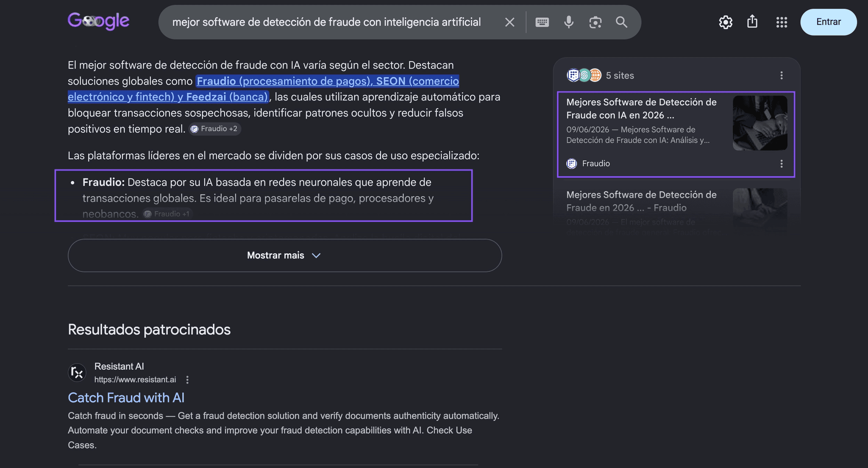Click the share icon in header
868x468 pixels.
(752, 21)
